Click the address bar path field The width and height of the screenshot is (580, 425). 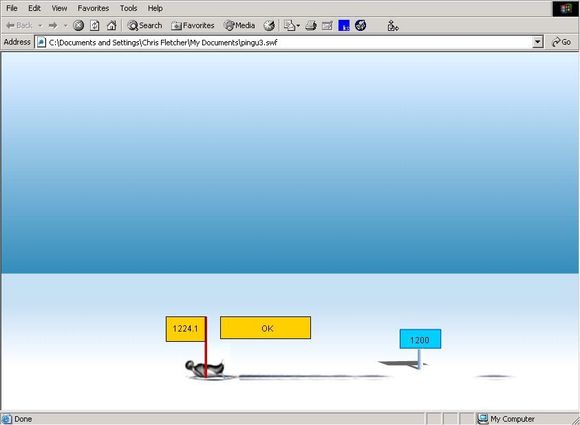290,42
